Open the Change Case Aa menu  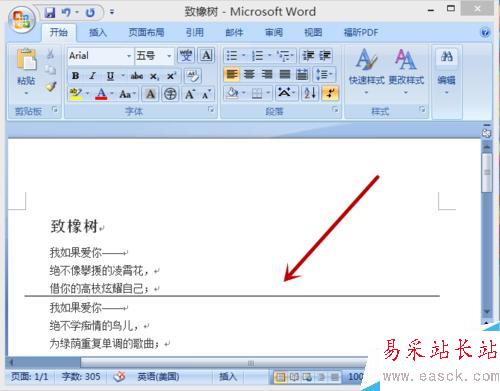point(127,94)
